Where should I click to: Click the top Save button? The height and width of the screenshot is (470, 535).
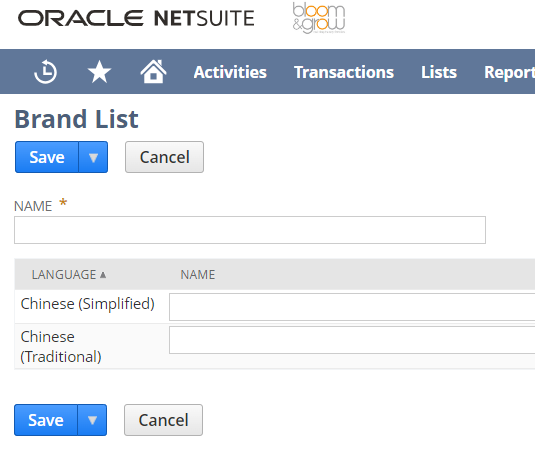tap(47, 157)
